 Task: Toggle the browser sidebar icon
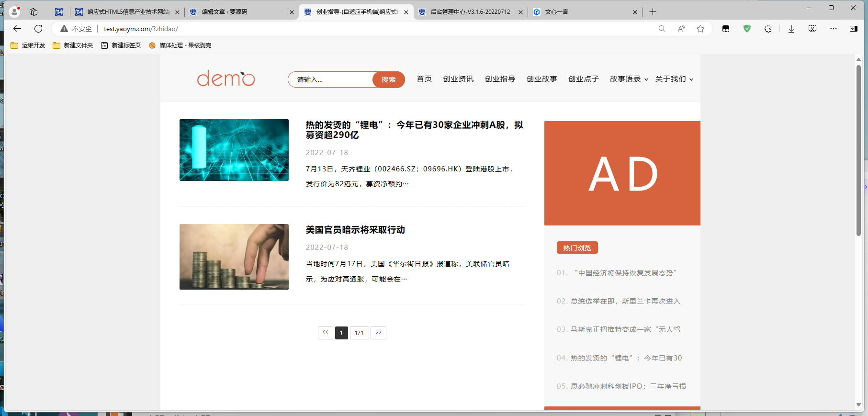click(x=854, y=29)
